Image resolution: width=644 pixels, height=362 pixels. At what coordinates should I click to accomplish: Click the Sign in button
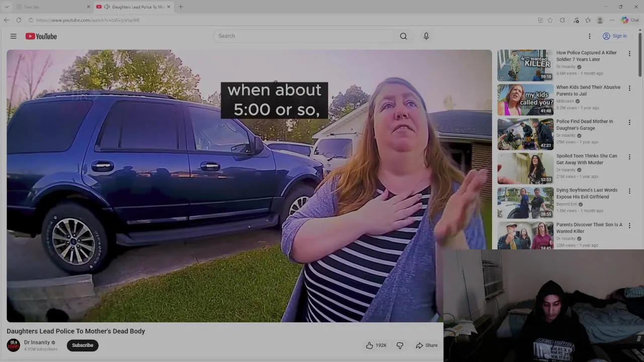pos(615,36)
